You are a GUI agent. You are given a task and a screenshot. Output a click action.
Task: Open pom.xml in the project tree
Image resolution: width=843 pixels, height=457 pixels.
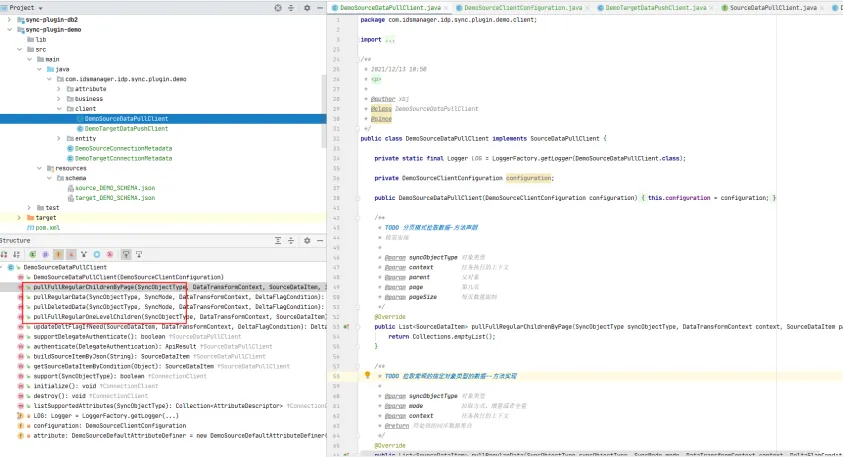tap(47, 227)
